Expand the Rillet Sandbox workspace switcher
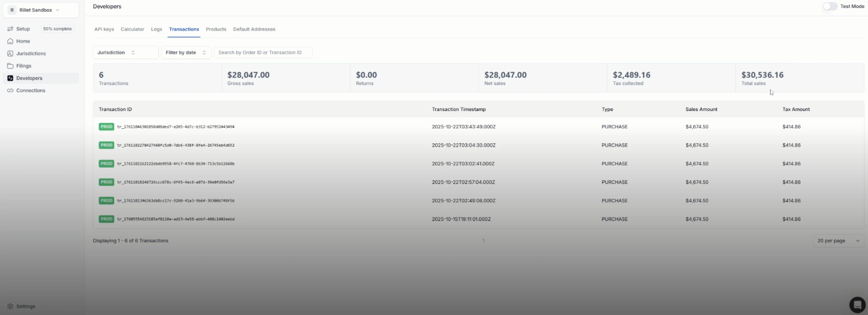The image size is (868, 315). [41, 10]
